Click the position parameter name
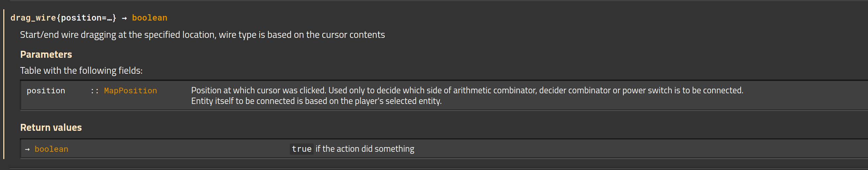This screenshot has height=170, width=868. click(x=46, y=91)
